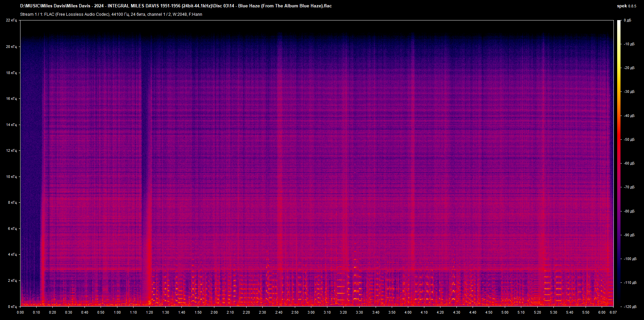Click the '-80 дБ' level scale label
Image resolution: width=644 pixels, height=320 pixels.
coord(629,211)
